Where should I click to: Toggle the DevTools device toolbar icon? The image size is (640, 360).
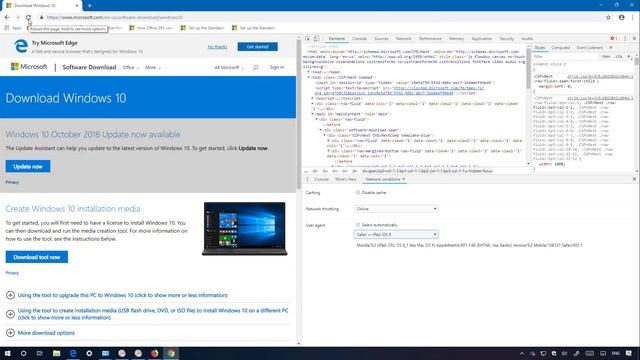[x=316, y=38]
